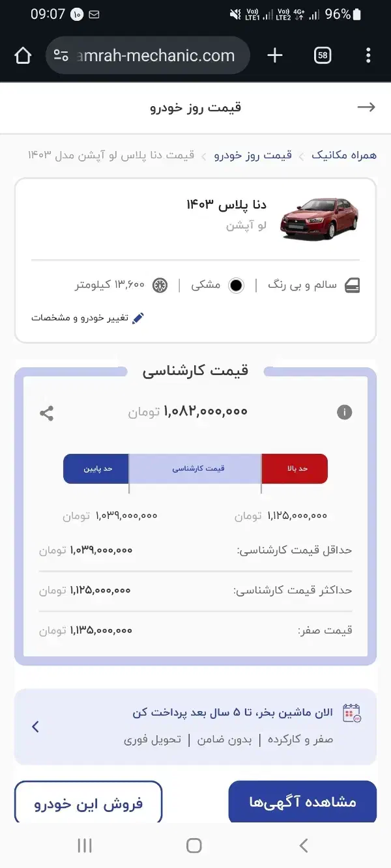The height and width of the screenshot is (868, 391).
Task: Click the back arrow beside قیمت روز خودرو header
Action: [x=367, y=107]
